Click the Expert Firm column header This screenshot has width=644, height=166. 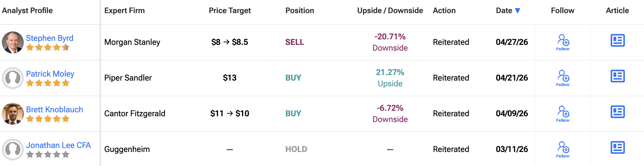(124, 11)
